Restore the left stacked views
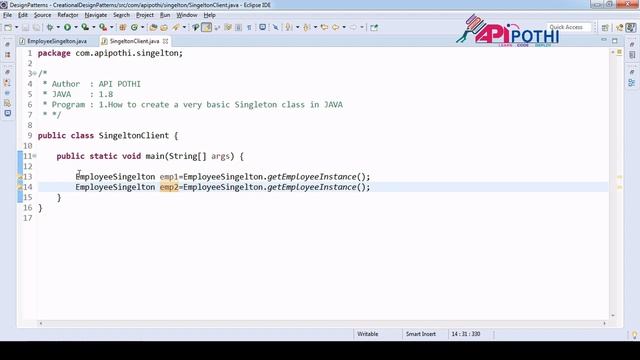Image resolution: width=640 pixels, height=360 pixels. point(8,44)
